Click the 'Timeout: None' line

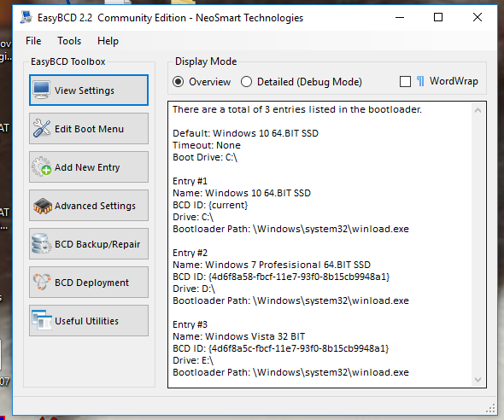(207, 145)
